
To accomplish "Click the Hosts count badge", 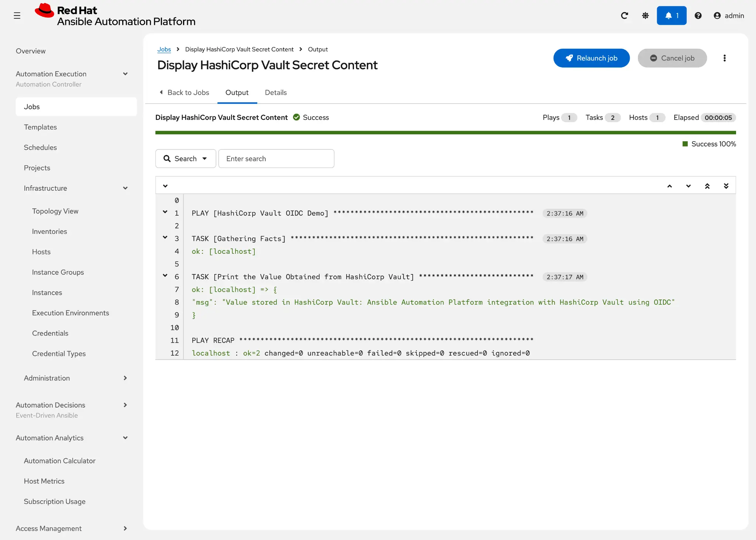I will click(657, 118).
